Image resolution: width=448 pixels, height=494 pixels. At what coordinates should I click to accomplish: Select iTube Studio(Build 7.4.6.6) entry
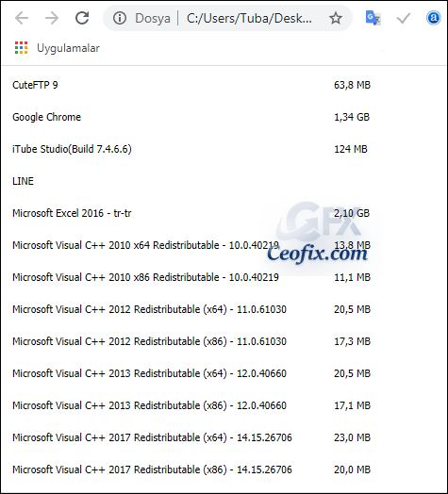tap(72, 149)
